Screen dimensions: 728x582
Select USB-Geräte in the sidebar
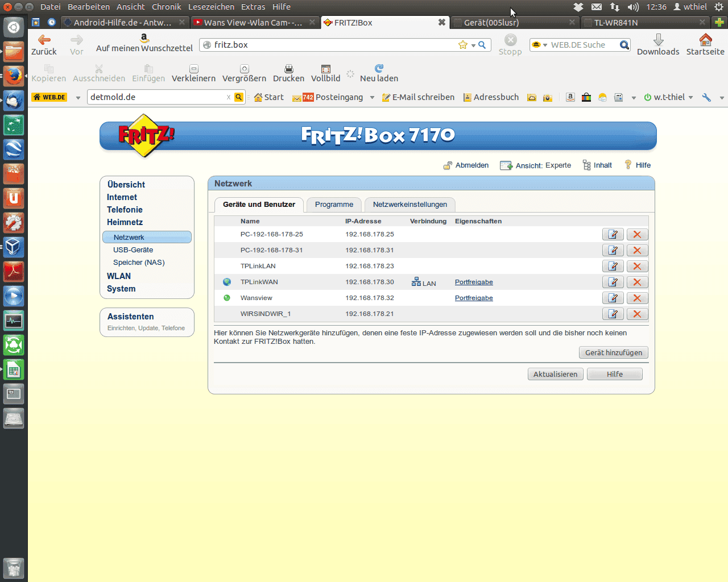133,250
